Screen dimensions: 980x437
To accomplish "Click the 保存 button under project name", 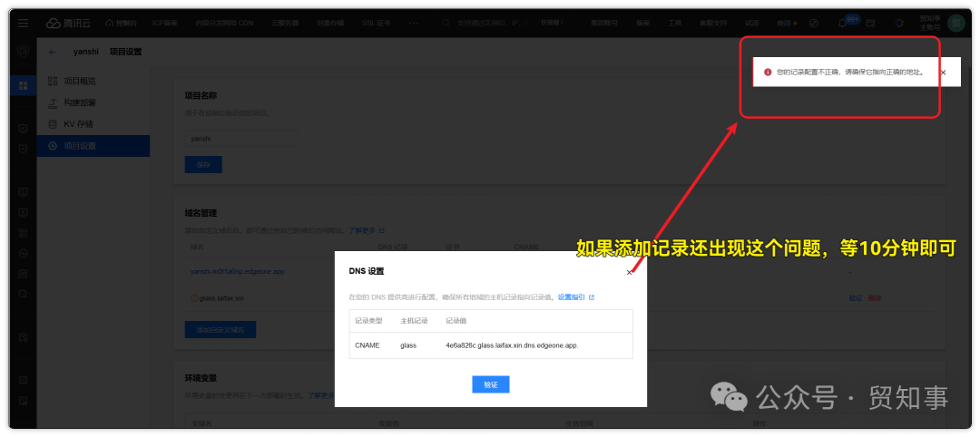I will pos(203,165).
